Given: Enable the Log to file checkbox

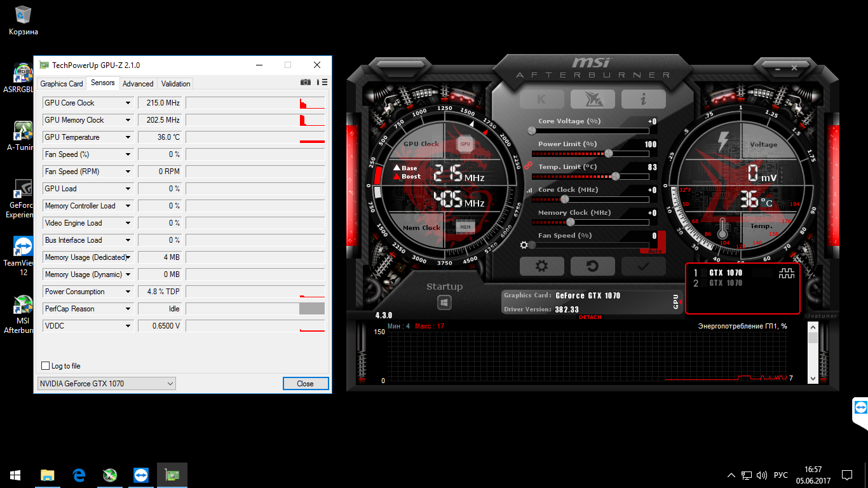Looking at the screenshot, I should 45,366.
